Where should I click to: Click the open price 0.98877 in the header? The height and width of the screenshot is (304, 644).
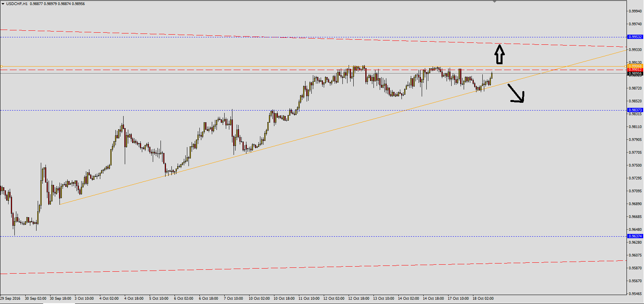(36, 4)
